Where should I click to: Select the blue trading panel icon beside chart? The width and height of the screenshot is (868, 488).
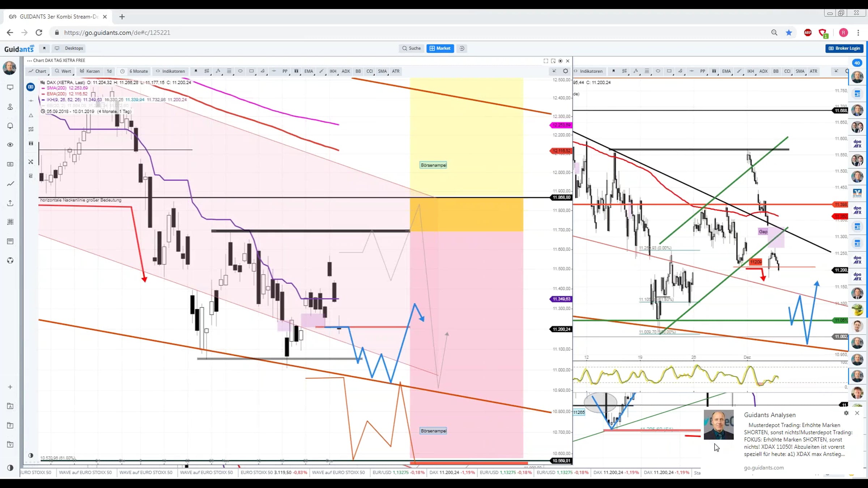tap(31, 87)
